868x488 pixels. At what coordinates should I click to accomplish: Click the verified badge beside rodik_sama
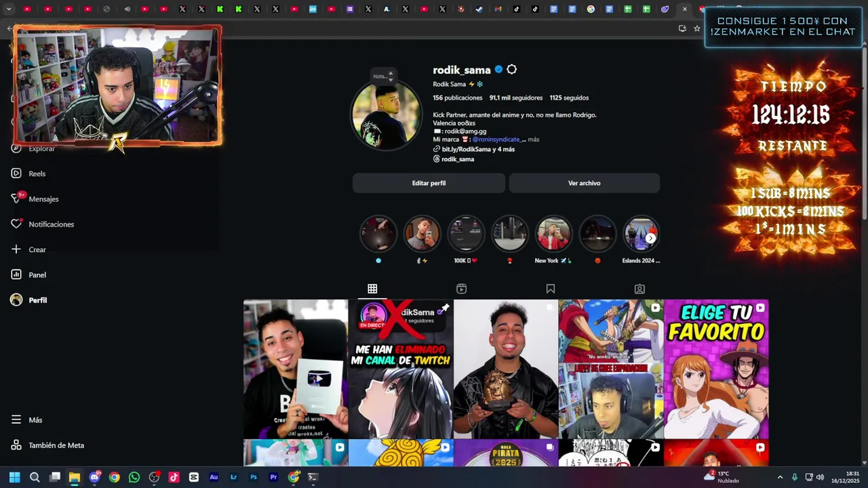pyautogui.click(x=498, y=69)
